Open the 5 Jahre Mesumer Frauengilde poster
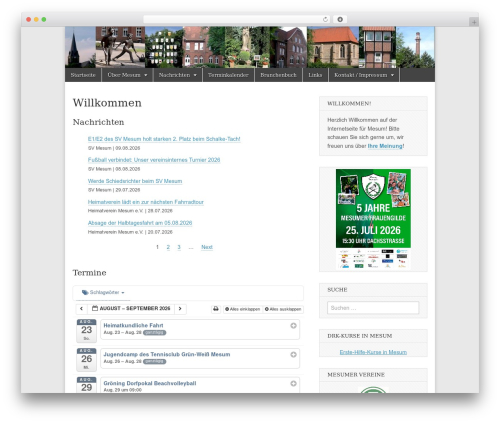 373,218
